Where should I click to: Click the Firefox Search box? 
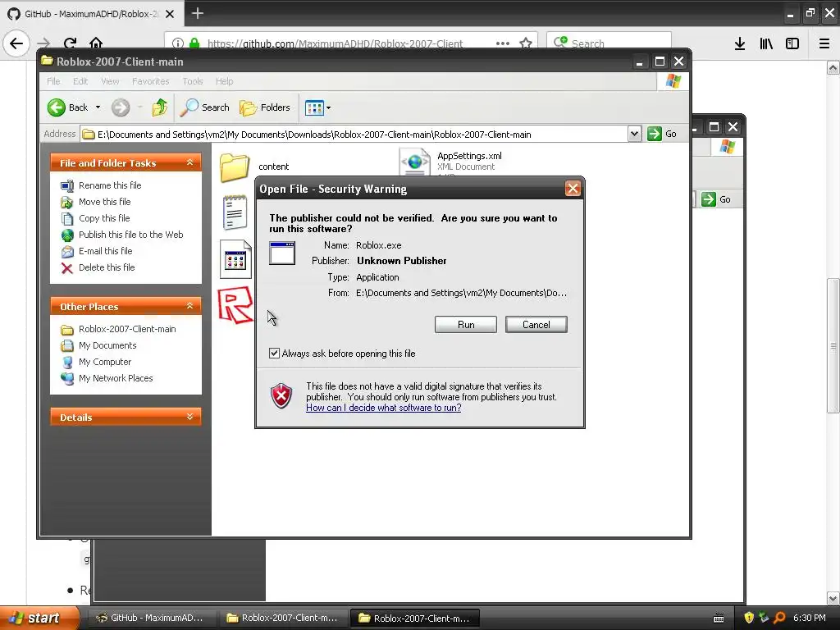pos(609,43)
